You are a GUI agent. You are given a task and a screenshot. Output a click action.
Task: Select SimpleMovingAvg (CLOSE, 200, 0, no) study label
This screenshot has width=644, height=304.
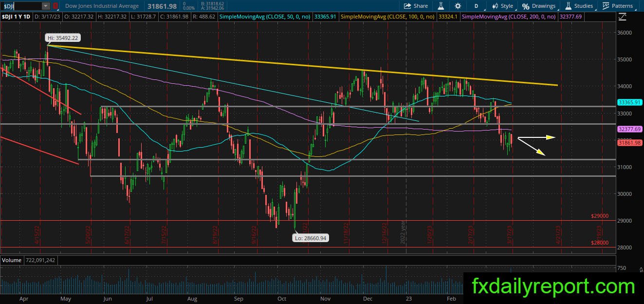click(509, 17)
